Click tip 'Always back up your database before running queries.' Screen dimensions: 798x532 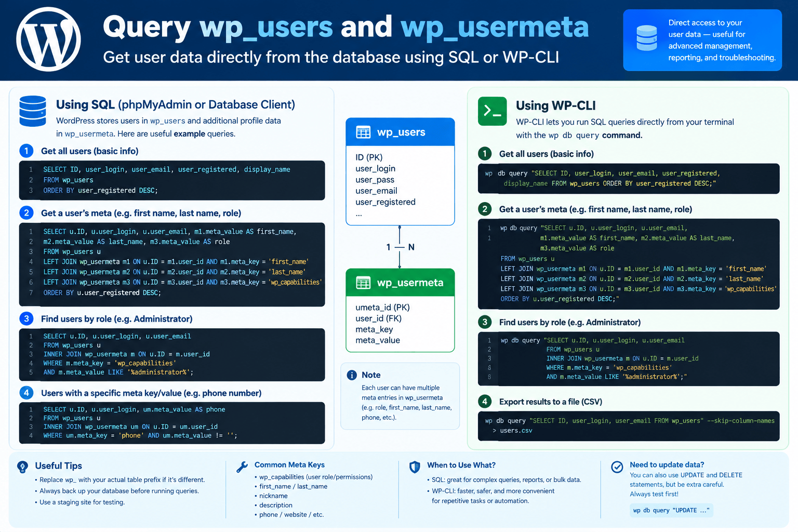click(x=119, y=491)
